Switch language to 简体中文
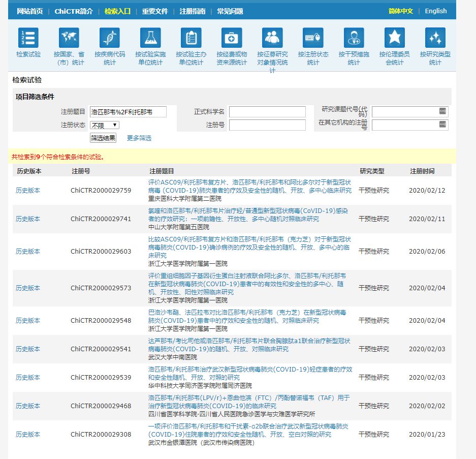The width and height of the screenshot is (476, 459). point(401,11)
